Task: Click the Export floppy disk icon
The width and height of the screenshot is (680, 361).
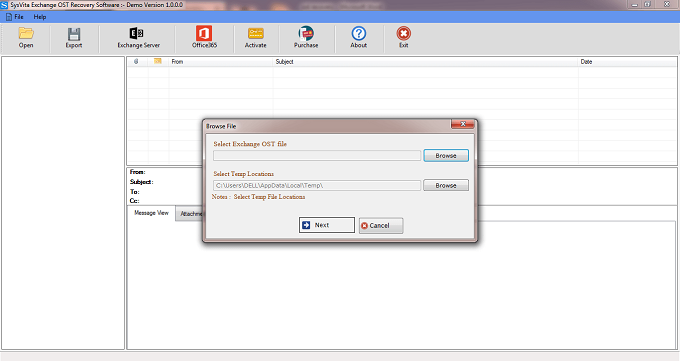Action: pos(74,38)
